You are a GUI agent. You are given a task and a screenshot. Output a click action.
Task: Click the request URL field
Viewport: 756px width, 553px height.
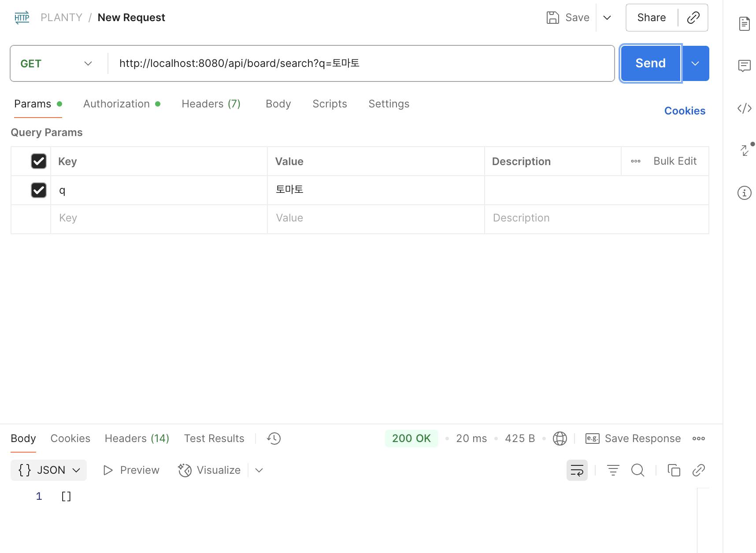tap(361, 63)
